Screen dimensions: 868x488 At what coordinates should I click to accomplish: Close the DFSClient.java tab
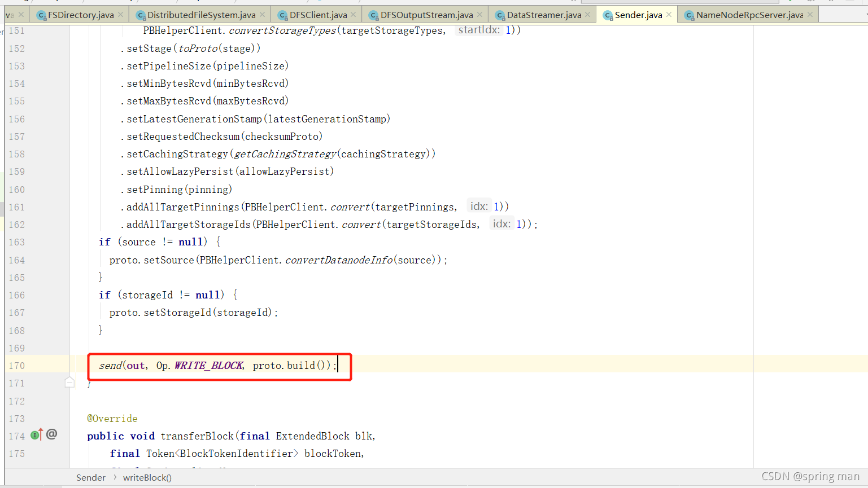tap(354, 15)
